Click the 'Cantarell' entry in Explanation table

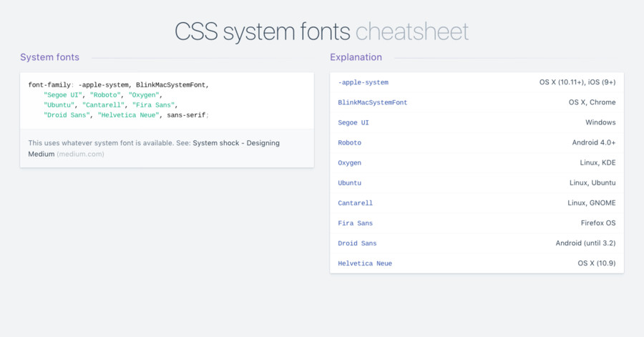click(x=355, y=203)
